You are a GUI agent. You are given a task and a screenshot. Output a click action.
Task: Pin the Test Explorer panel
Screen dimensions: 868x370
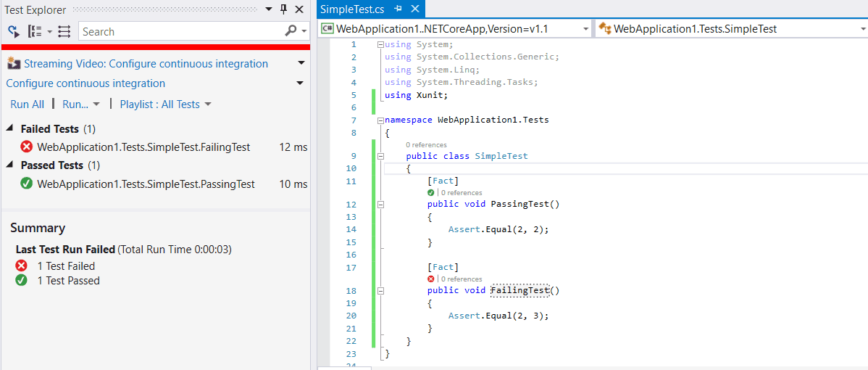click(283, 9)
